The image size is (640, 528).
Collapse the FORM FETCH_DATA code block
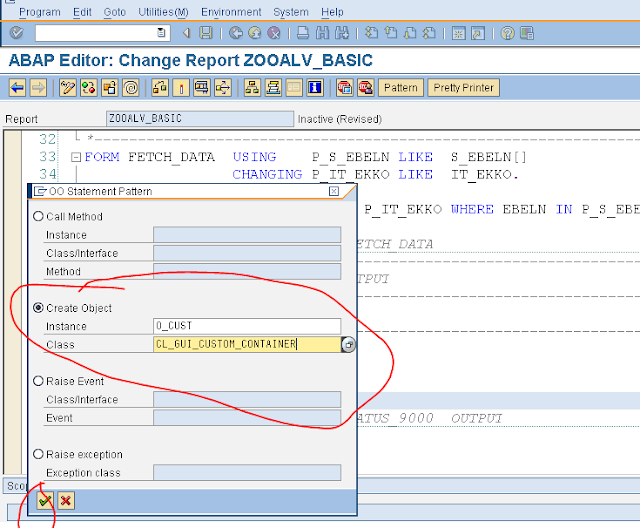(76, 157)
